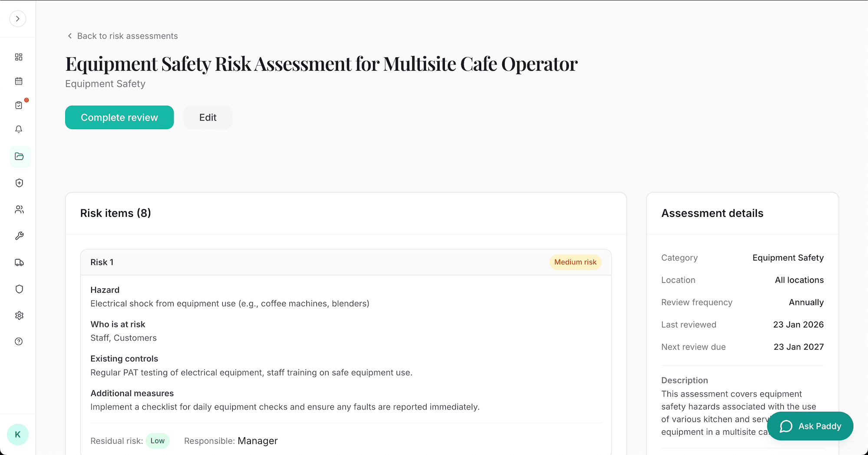Click the Low residual risk badge
The width and height of the screenshot is (868, 455).
(x=158, y=441)
